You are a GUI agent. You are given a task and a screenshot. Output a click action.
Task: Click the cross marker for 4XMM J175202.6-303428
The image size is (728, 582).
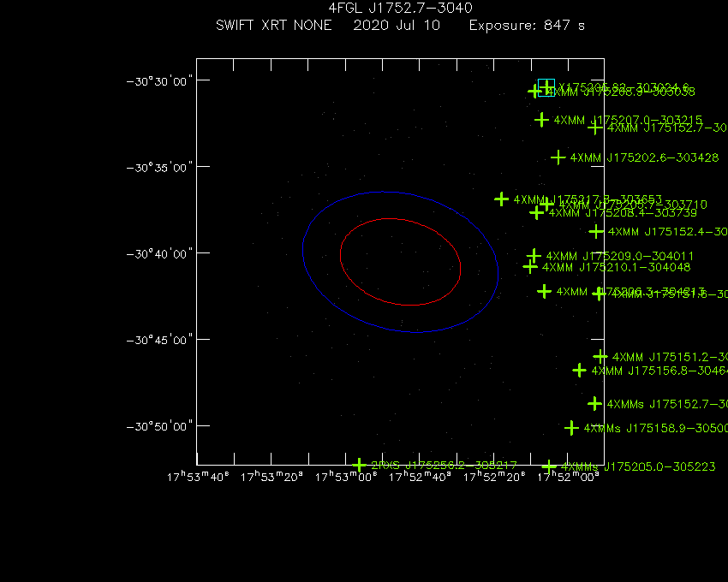tap(558, 157)
